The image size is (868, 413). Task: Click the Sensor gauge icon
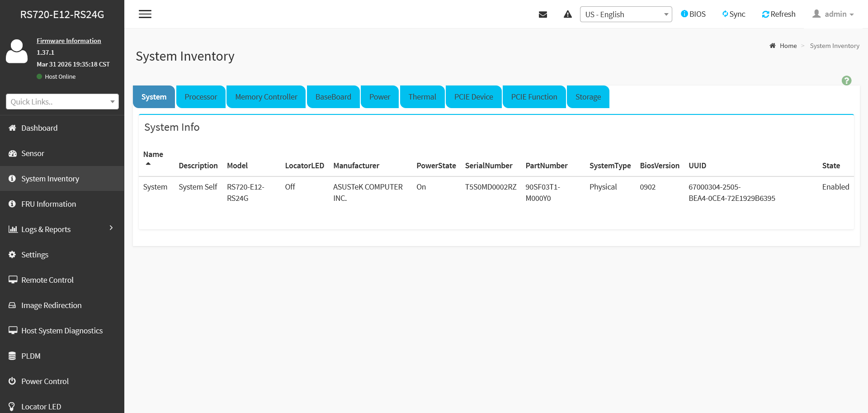(x=12, y=153)
